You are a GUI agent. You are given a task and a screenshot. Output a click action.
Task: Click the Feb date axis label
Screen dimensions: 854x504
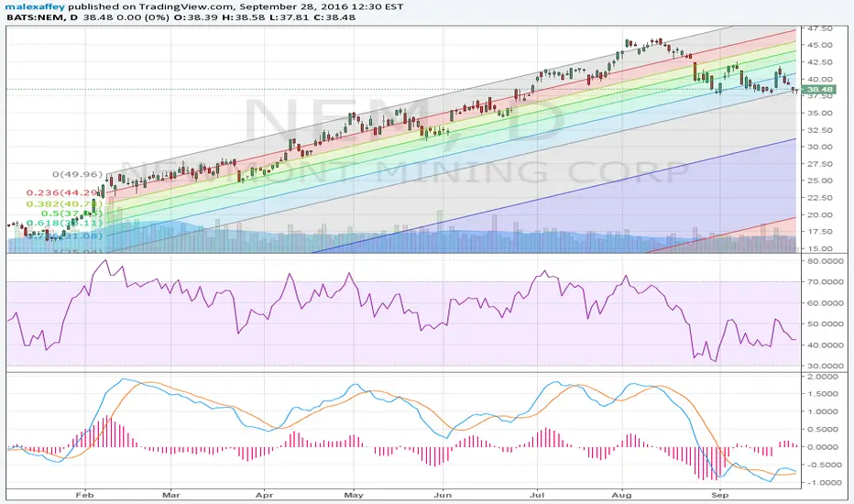click(x=84, y=495)
